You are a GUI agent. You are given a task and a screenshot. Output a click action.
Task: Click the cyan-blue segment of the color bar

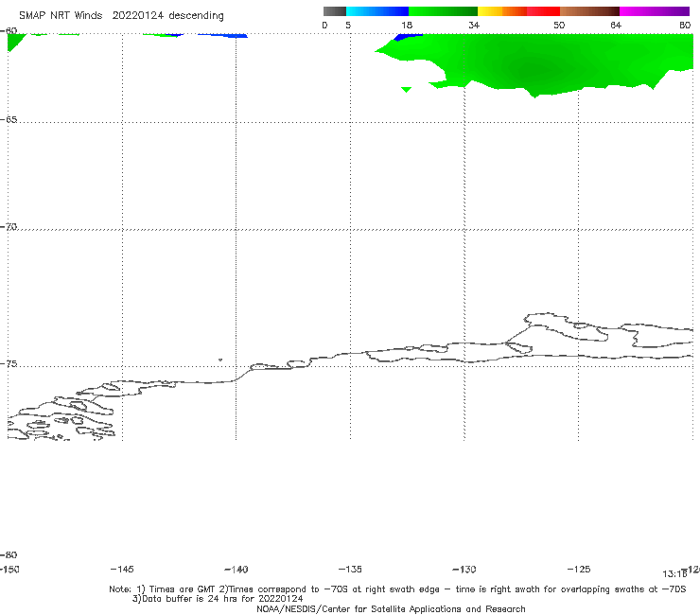click(x=377, y=11)
